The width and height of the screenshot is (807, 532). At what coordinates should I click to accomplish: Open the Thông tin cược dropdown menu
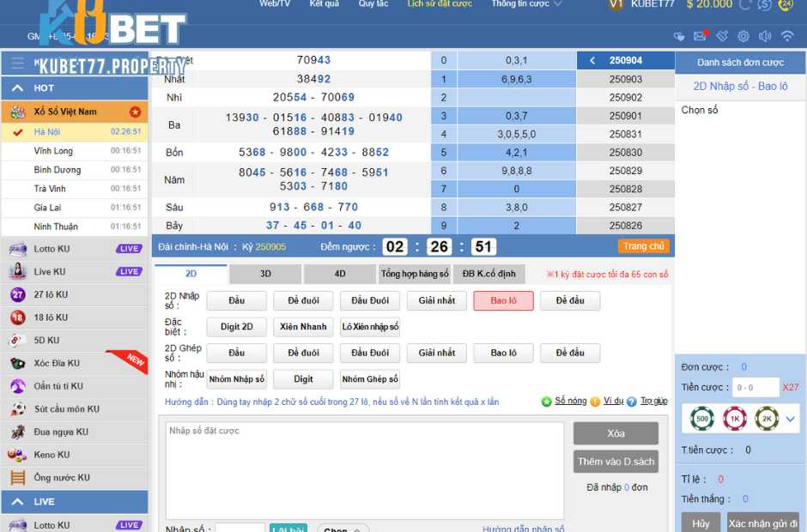[526, 3]
